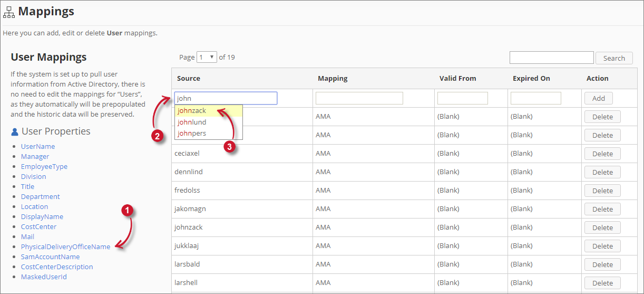Open the Department property link
Viewport: 644px width, 294px height.
point(41,196)
